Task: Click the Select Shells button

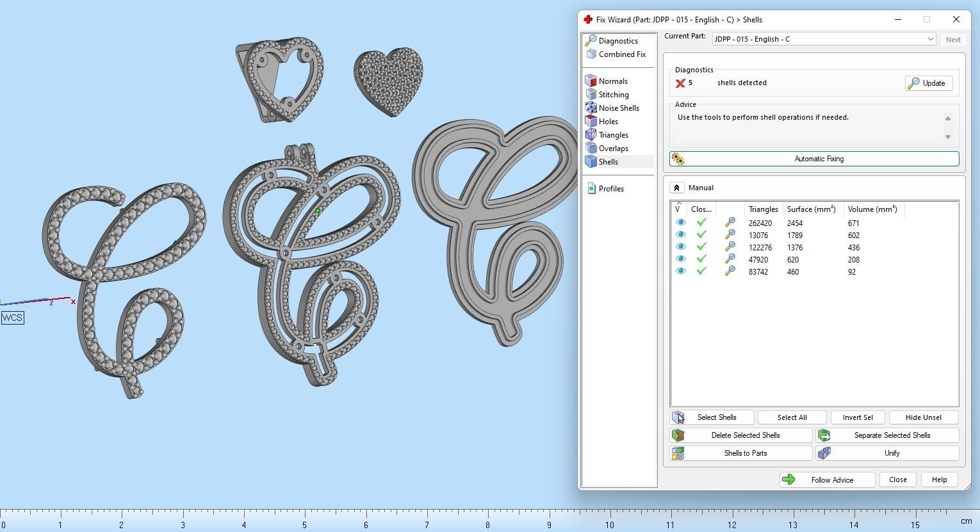Action: tap(712, 417)
